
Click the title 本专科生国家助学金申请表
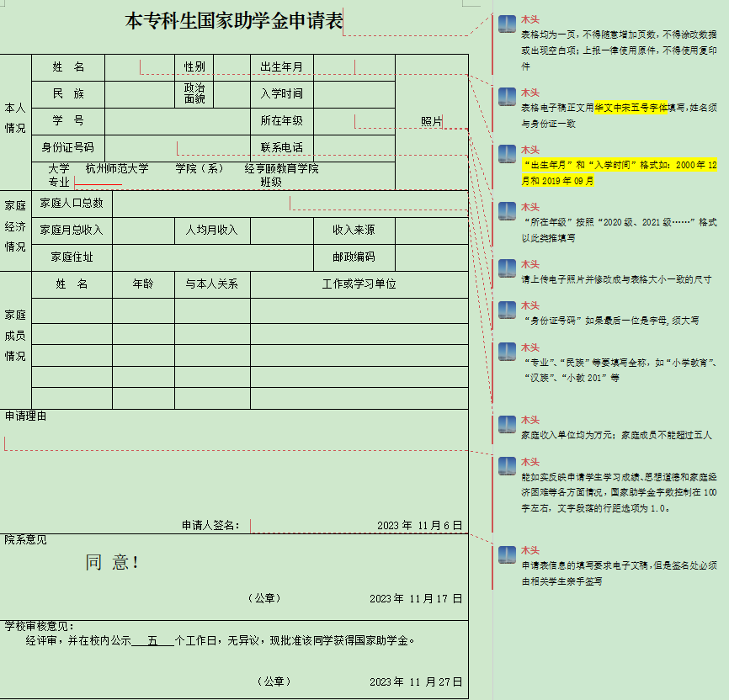[x=234, y=22]
